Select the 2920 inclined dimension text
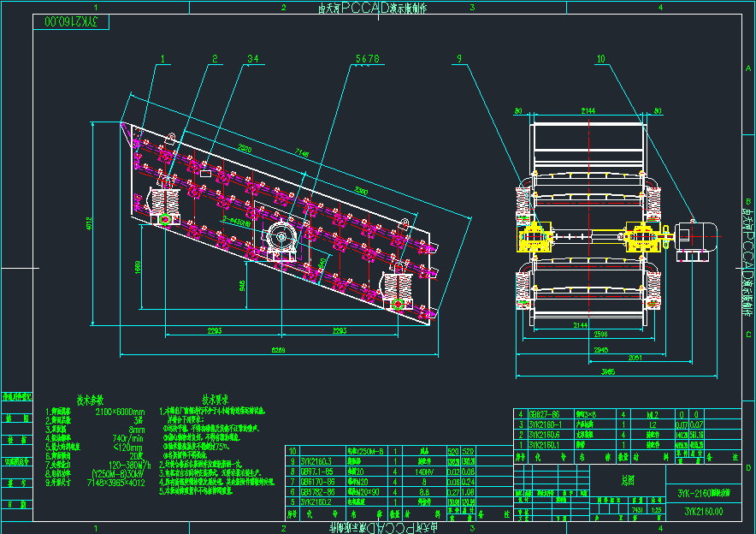This screenshot has width=756, height=534. (245, 149)
